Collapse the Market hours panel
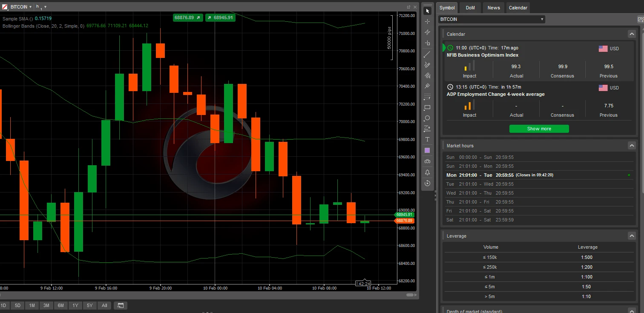Viewport: 644px width, 313px height. coord(632,145)
